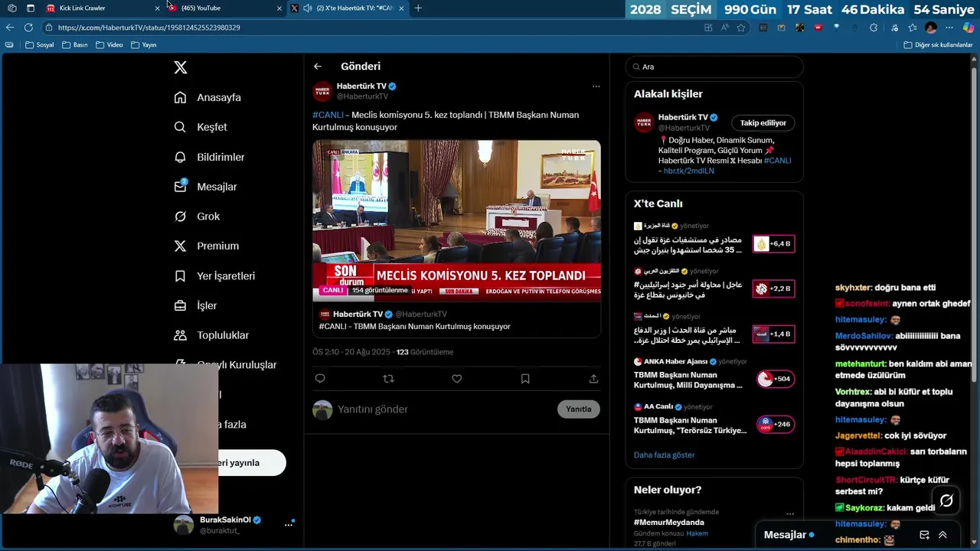Screen dimensions: 980x551
Task: Open the Premium page
Action: pyautogui.click(x=206, y=246)
